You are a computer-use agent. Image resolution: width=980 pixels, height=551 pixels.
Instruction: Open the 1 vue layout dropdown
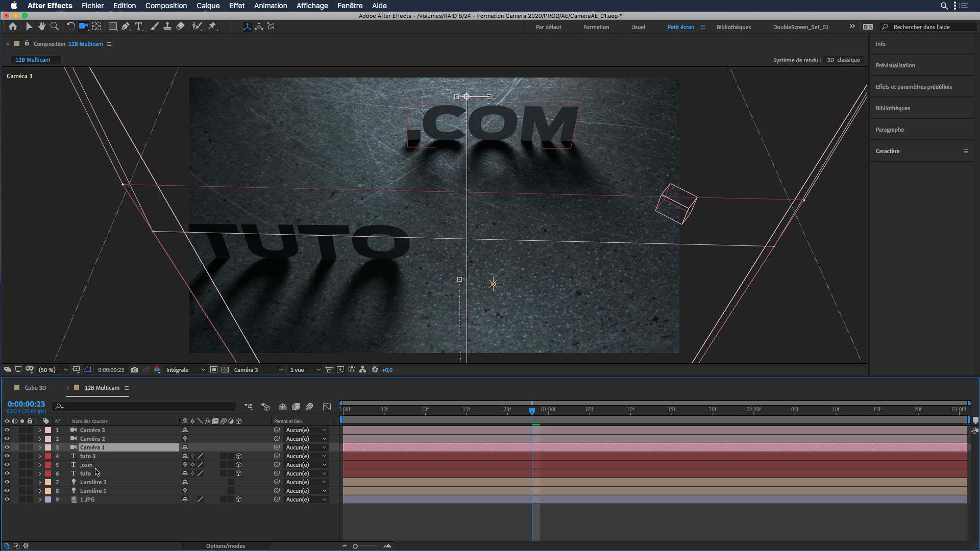click(x=305, y=370)
